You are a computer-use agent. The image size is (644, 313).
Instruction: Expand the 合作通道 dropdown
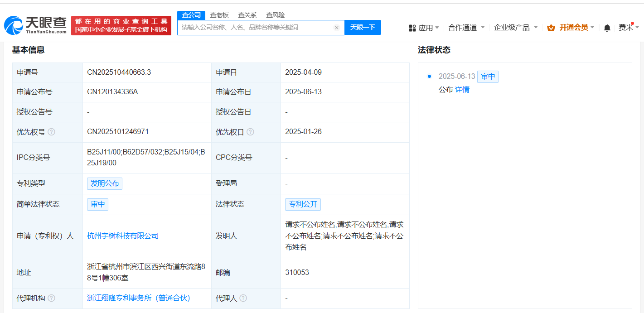coord(466,28)
